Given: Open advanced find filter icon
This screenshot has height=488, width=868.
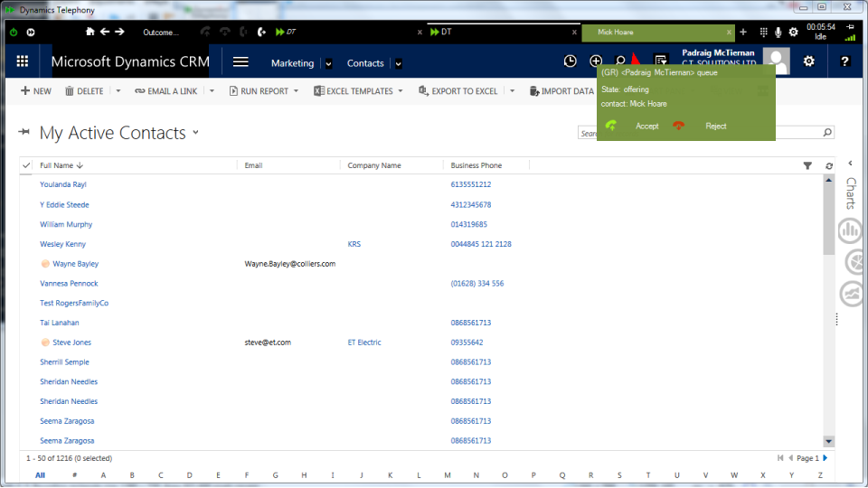Looking at the screenshot, I should 660,60.
